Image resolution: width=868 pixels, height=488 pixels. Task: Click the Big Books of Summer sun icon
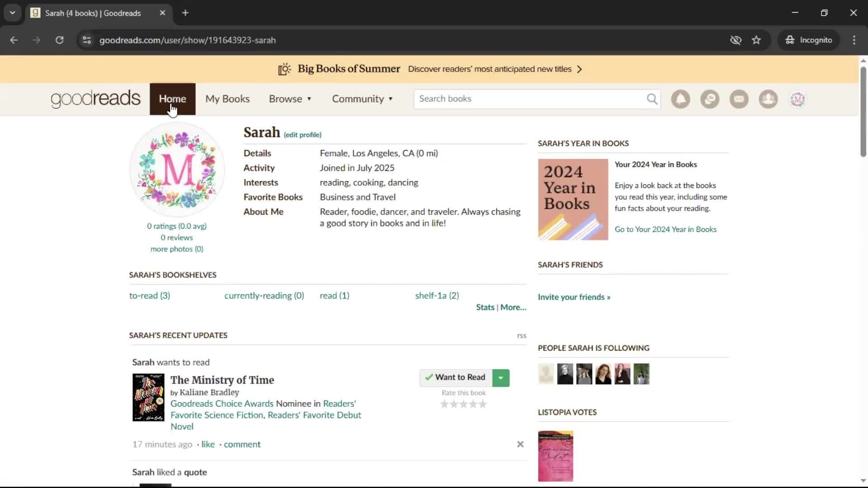click(x=284, y=69)
